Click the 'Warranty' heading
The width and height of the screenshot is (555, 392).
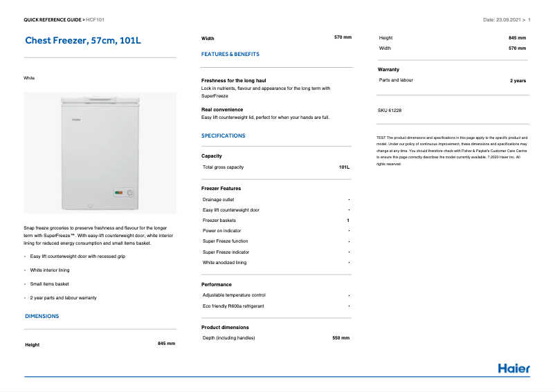pos(388,70)
